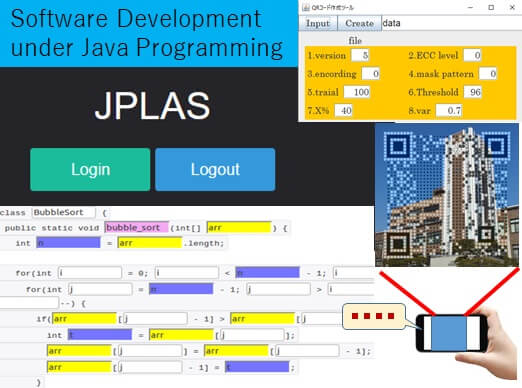Select the data text field

click(x=451, y=23)
